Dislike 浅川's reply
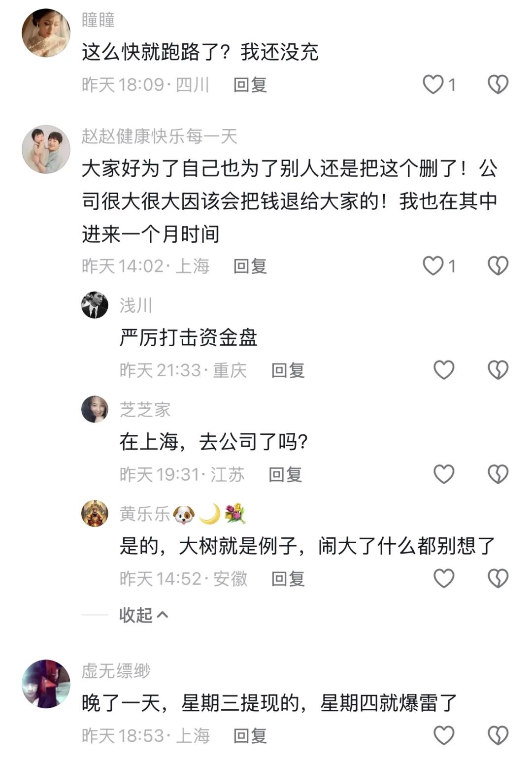 point(498,370)
